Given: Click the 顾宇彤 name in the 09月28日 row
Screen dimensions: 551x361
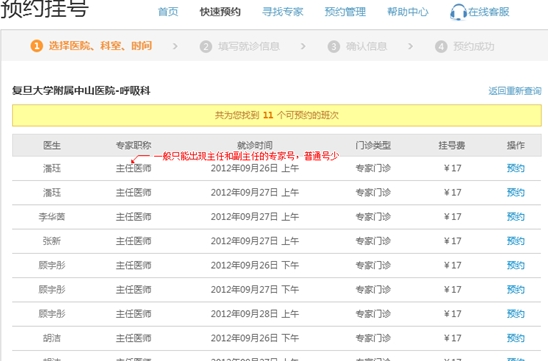Looking at the screenshot, I should point(52,314).
